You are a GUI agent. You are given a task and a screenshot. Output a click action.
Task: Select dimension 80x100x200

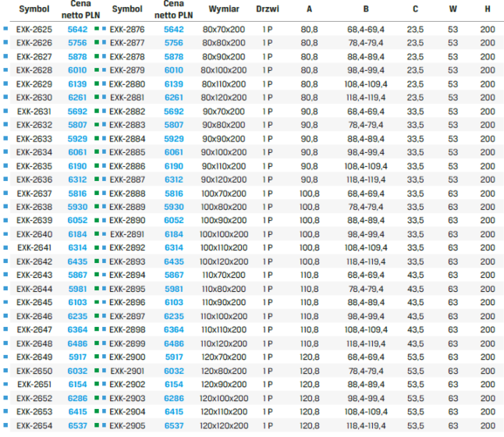pyautogui.click(x=224, y=70)
